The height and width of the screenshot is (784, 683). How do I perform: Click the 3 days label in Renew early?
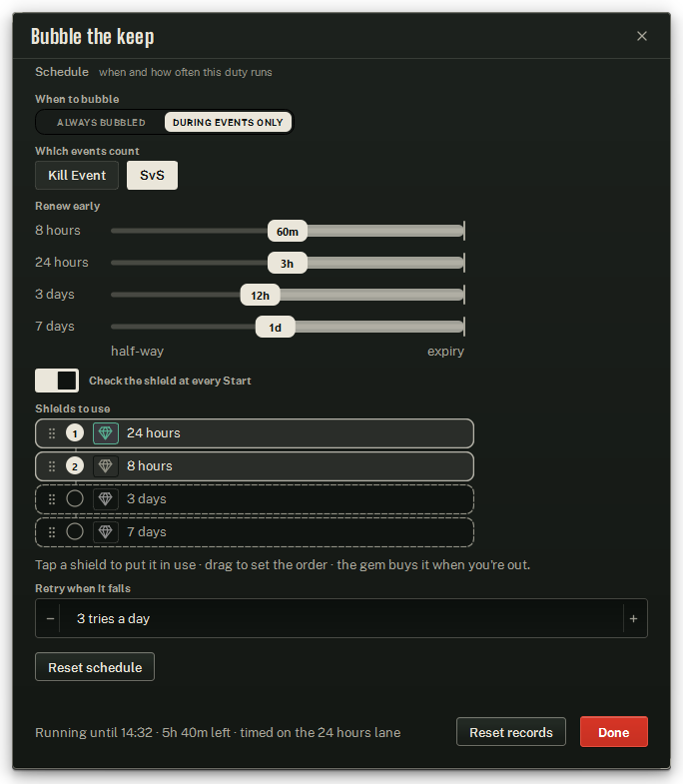pos(55,295)
